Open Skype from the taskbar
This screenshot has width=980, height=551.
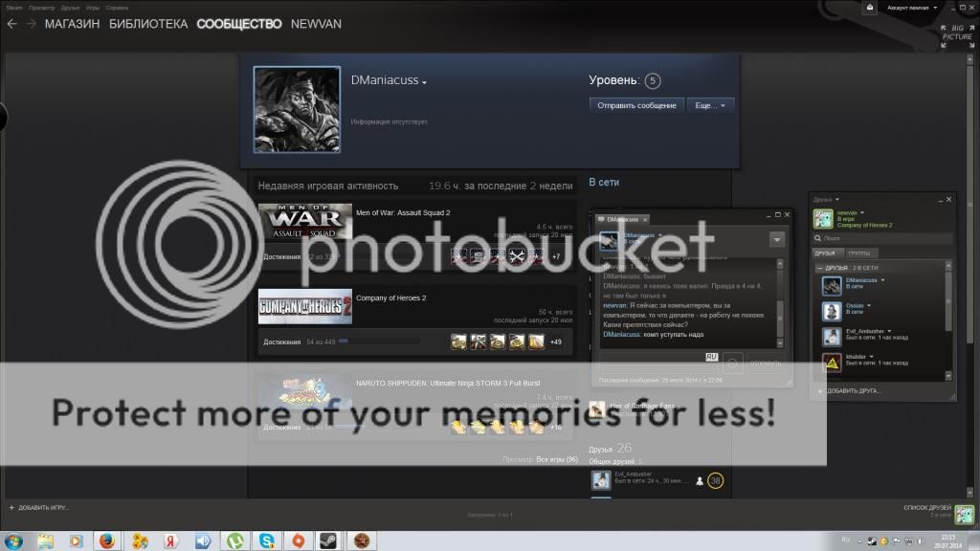[267, 540]
